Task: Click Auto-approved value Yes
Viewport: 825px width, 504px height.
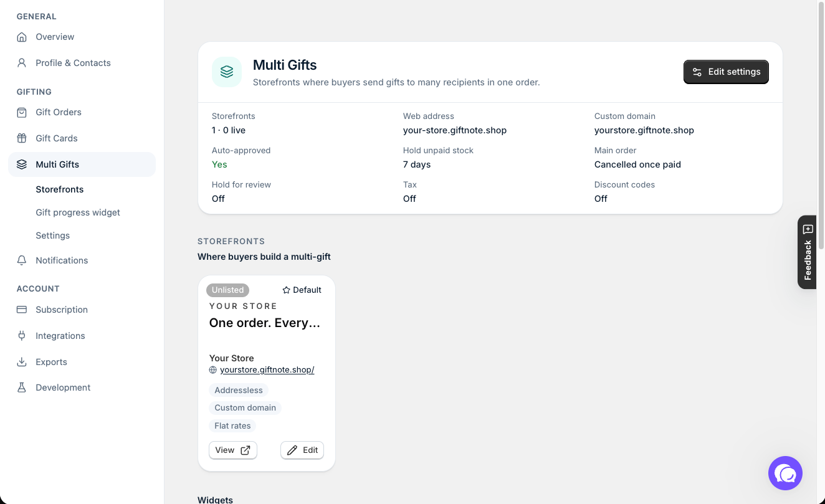Action: [219, 164]
